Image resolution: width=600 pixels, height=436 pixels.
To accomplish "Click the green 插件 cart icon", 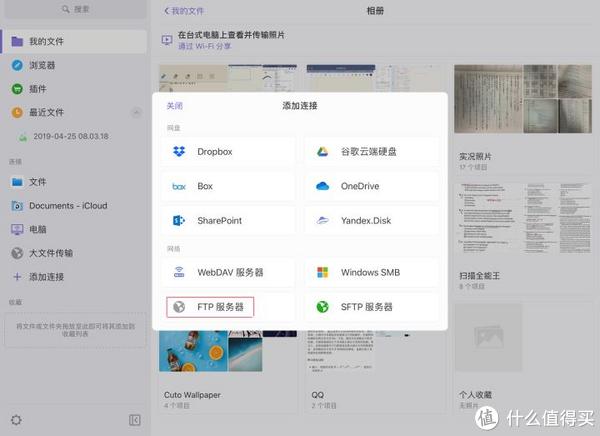I will coord(17,89).
